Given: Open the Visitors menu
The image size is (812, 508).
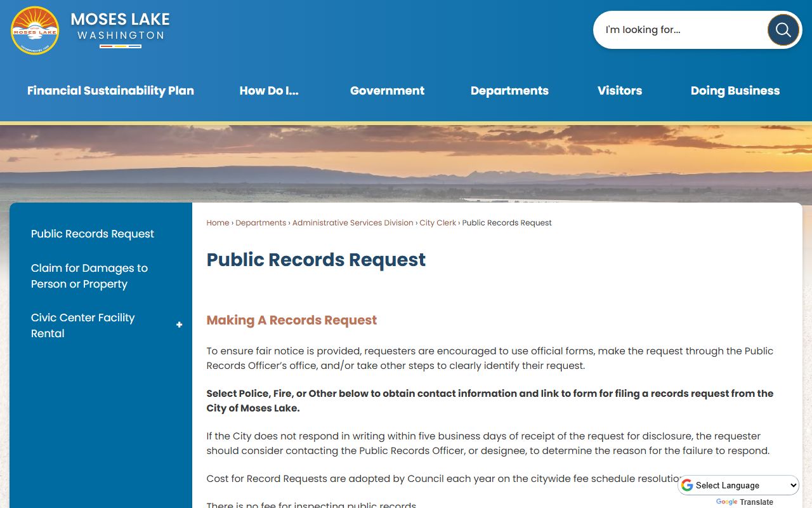Looking at the screenshot, I should pyautogui.click(x=620, y=91).
